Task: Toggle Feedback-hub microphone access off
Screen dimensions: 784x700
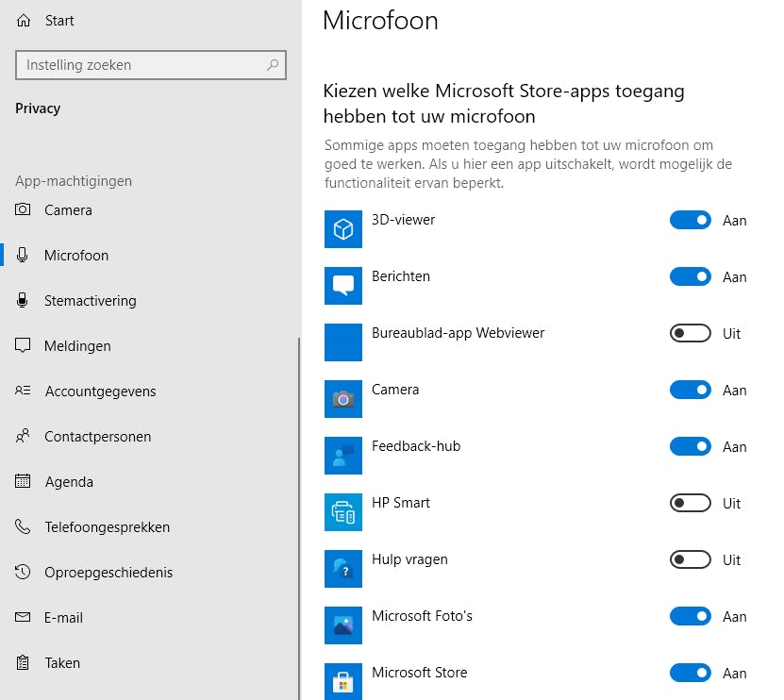Action: pyautogui.click(x=690, y=446)
